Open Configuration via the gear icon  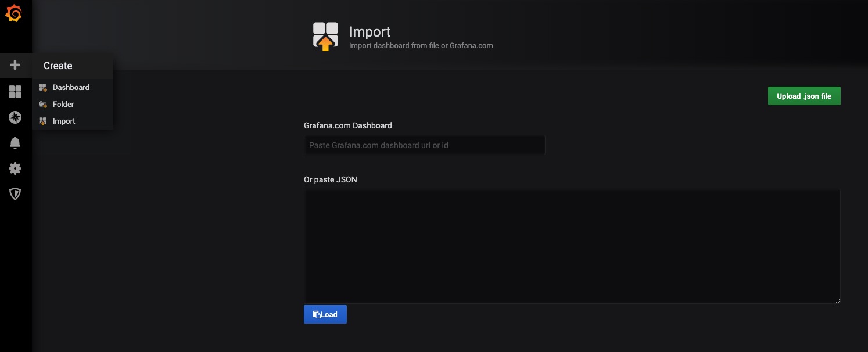tap(15, 168)
